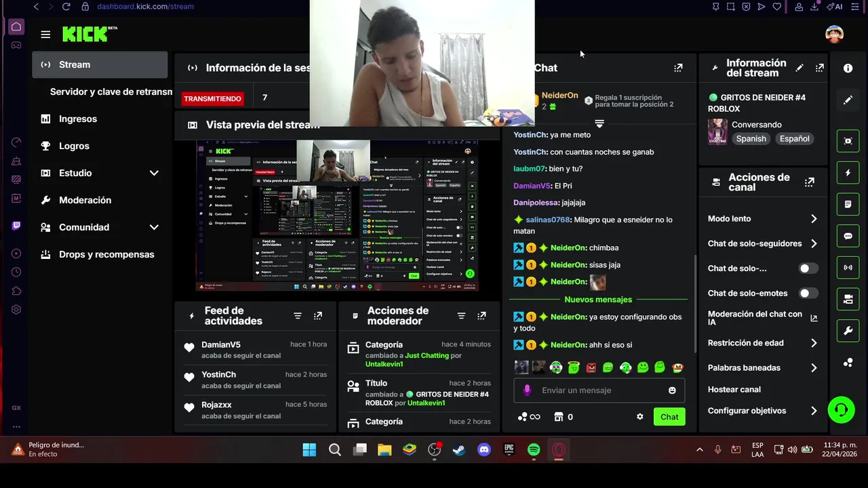Click the red angry emote in emote bar
The height and width of the screenshot is (488, 868).
pyautogui.click(x=591, y=367)
